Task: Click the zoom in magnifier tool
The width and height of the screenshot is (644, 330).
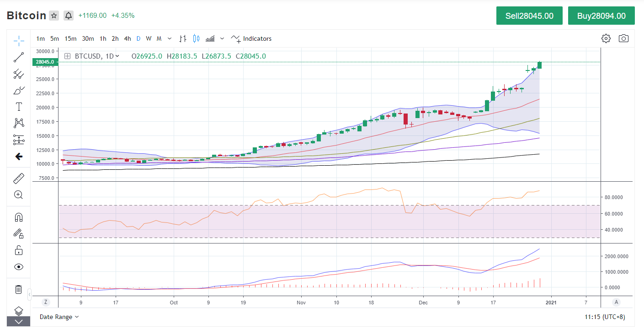Action: click(x=19, y=195)
